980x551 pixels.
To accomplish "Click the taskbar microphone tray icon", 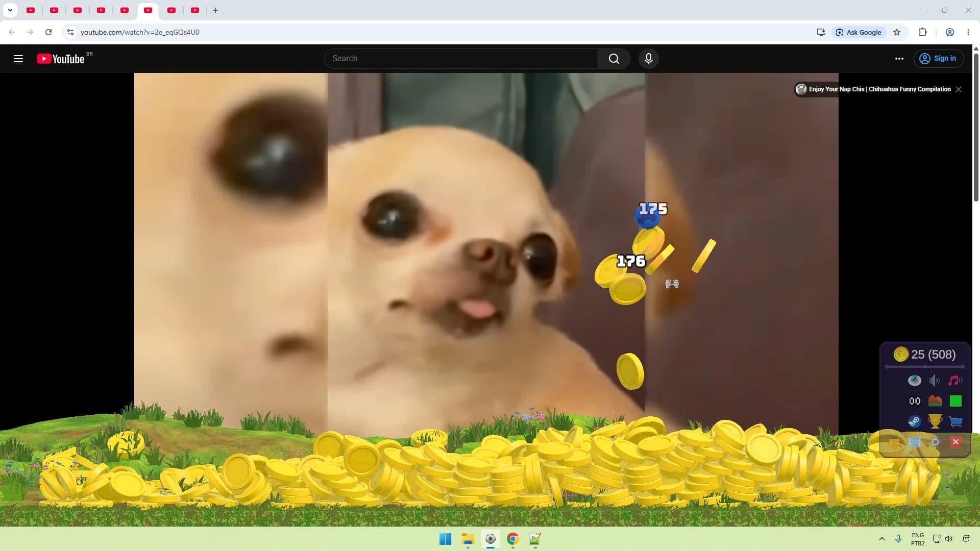I will pos(898,539).
